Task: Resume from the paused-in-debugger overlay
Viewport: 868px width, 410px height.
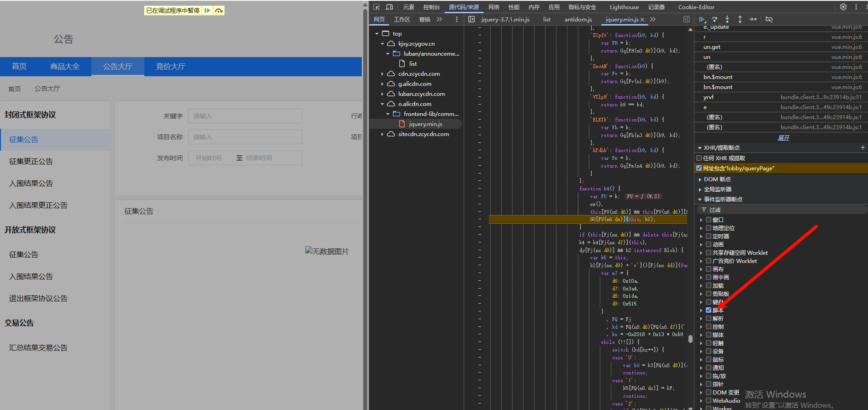Action: pyautogui.click(x=207, y=11)
